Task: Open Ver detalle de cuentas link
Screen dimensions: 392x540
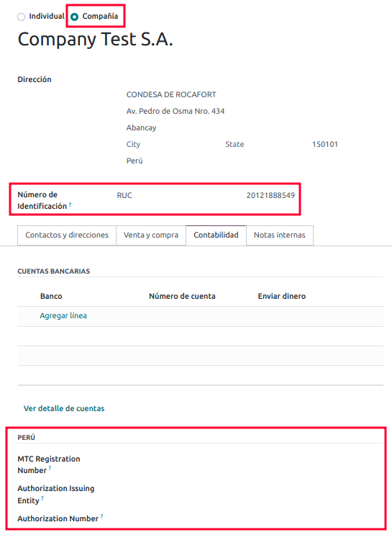Action: (64, 408)
